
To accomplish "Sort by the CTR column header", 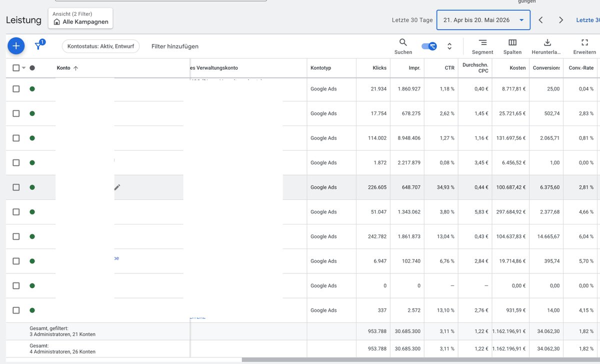I will (449, 68).
